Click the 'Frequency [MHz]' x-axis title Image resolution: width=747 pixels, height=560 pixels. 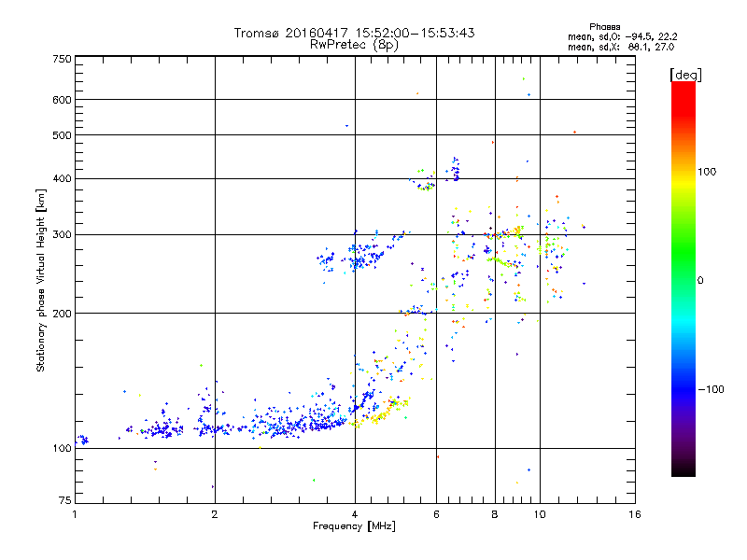pos(354,526)
